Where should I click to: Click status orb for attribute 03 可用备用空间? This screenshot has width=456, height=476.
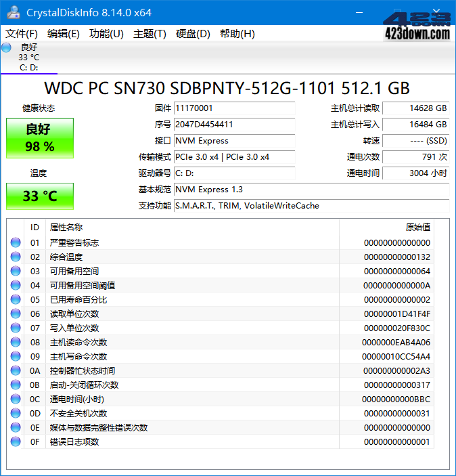[16, 271]
